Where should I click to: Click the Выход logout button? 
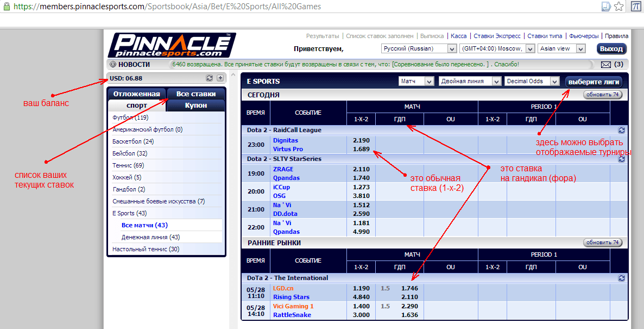click(x=611, y=48)
